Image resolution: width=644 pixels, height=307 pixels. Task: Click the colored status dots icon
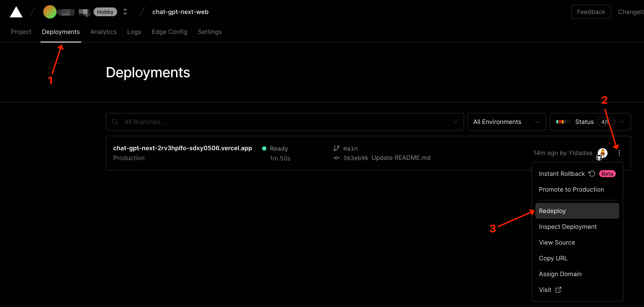[x=563, y=122]
